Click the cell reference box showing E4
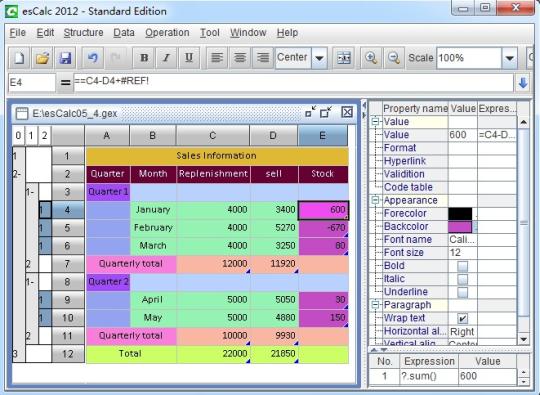Screen dimensions: 540x395 coord(32,83)
